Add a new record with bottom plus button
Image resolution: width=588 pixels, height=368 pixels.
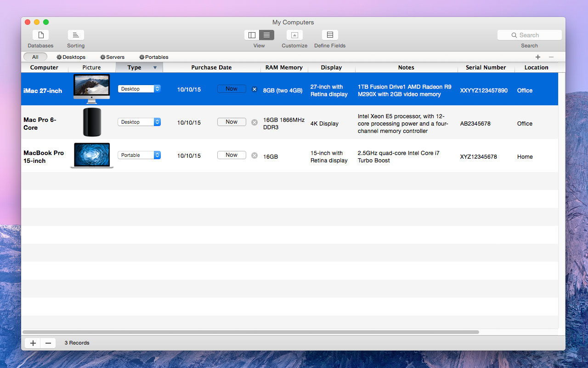pos(33,343)
